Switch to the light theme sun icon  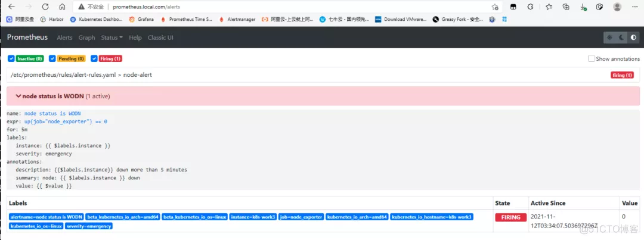(609, 38)
